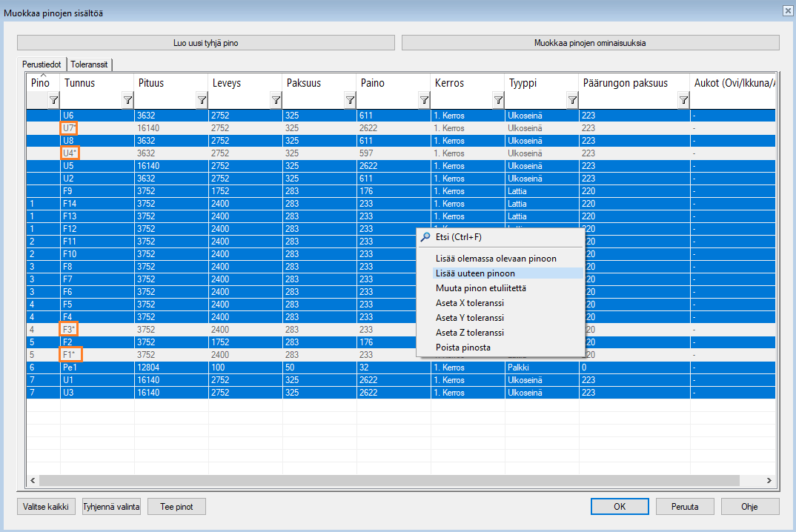Switch to the Toleranssit tab
This screenshot has height=532, width=796.
(x=89, y=64)
